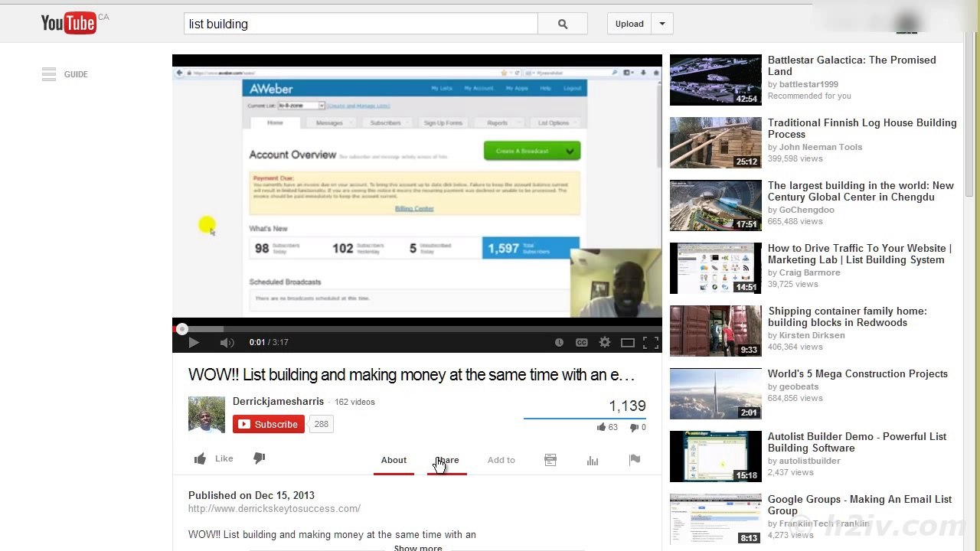Open the battlestar1999 channel link
This screenshot has height=551, width=980.
[808, 84]
